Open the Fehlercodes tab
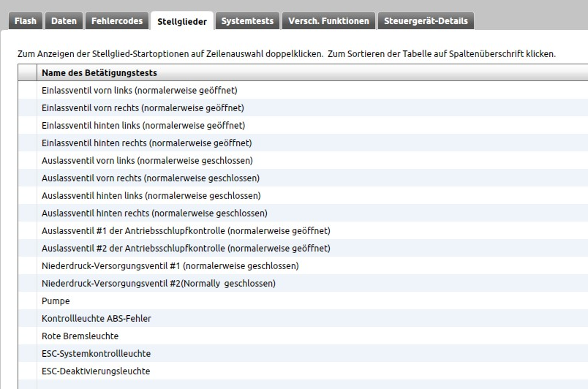 point(117,21)
